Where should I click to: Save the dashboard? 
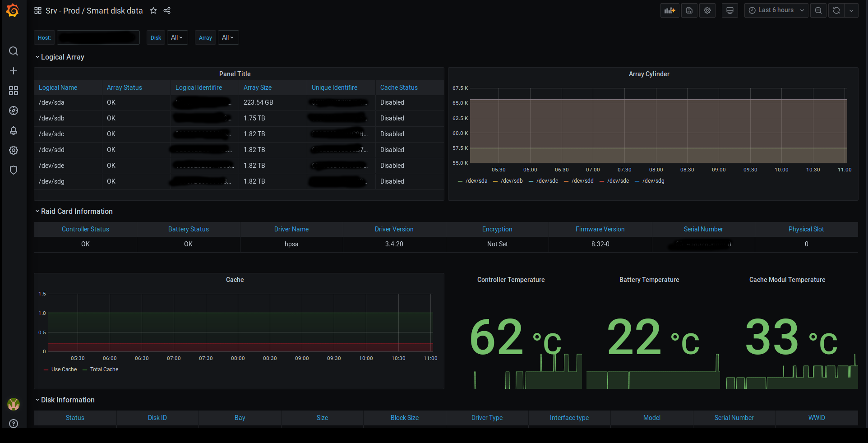click(689, 10)
